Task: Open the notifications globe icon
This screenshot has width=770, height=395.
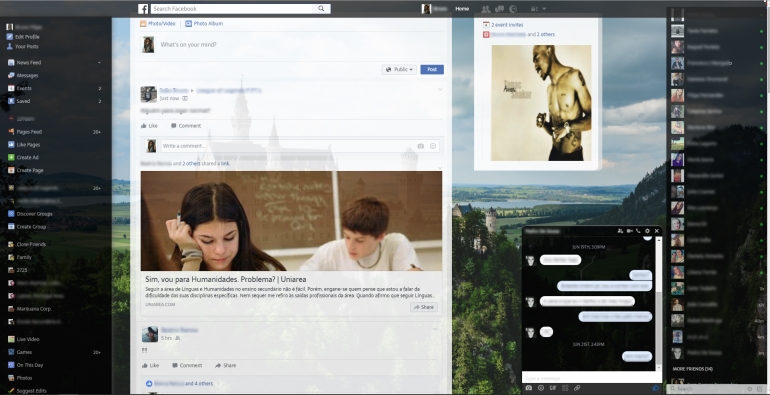Action: (513, 9)
